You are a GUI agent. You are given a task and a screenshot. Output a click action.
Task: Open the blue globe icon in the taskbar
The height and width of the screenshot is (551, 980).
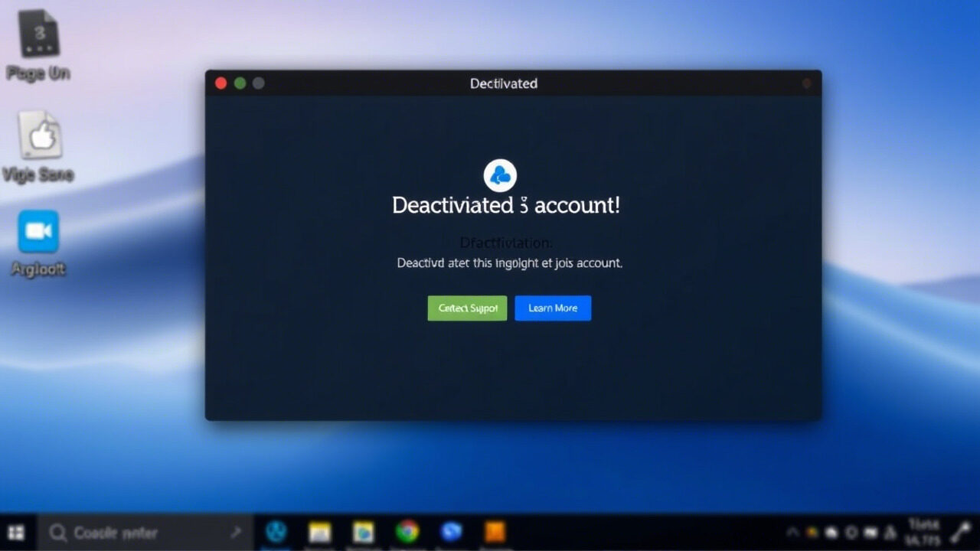pyautogui.click(x=451, y=531)
